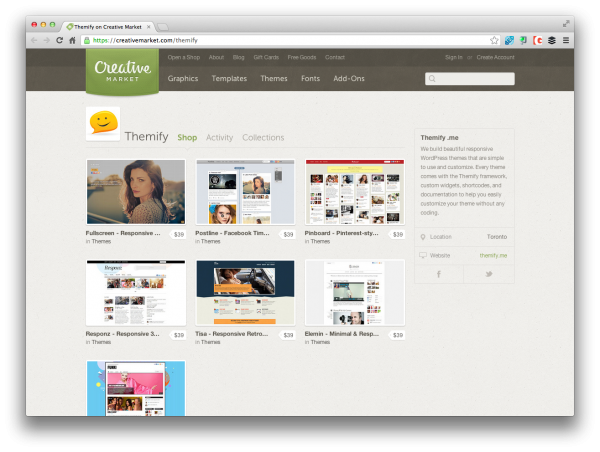This screenshot has height=452, width=600.
Task: Click the Themify .me sidebar heading
Action: [x=439, y=138]
